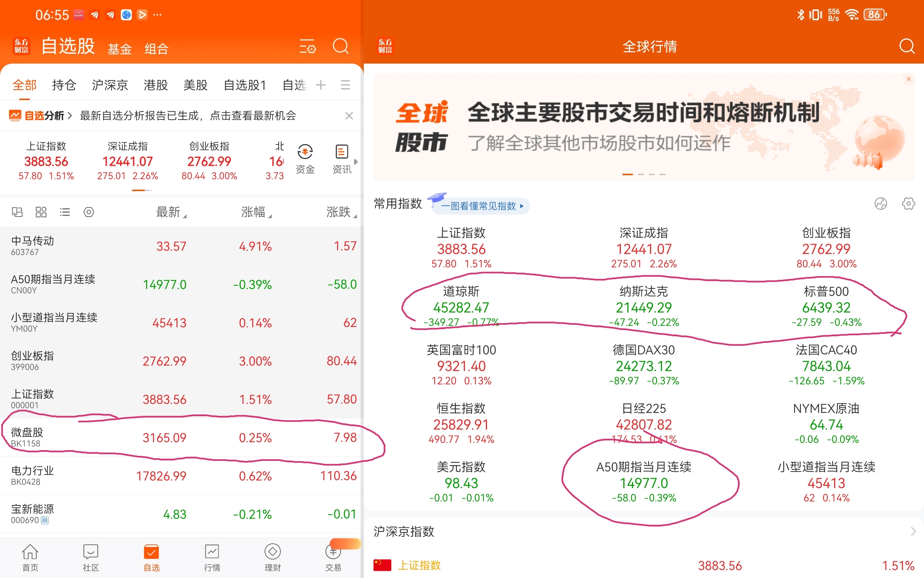Tap the floating orange pill above 交易

click(345, 544)
